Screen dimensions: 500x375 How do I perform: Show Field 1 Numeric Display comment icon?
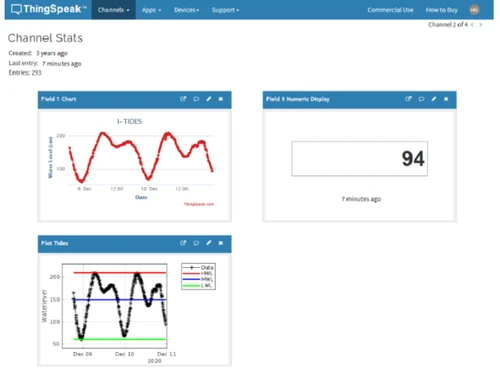(421, 99)
